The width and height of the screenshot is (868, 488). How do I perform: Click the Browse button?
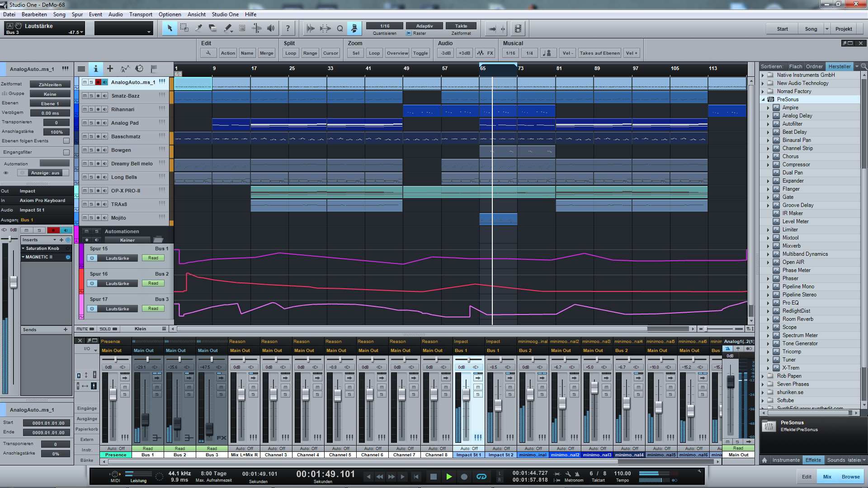click(x=850, y=477)
